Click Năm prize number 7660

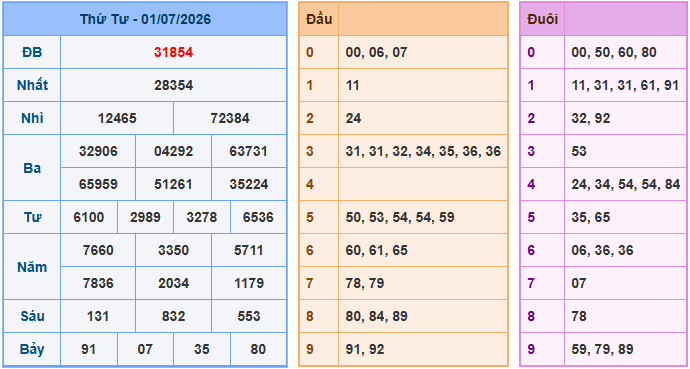coord(98,250)
